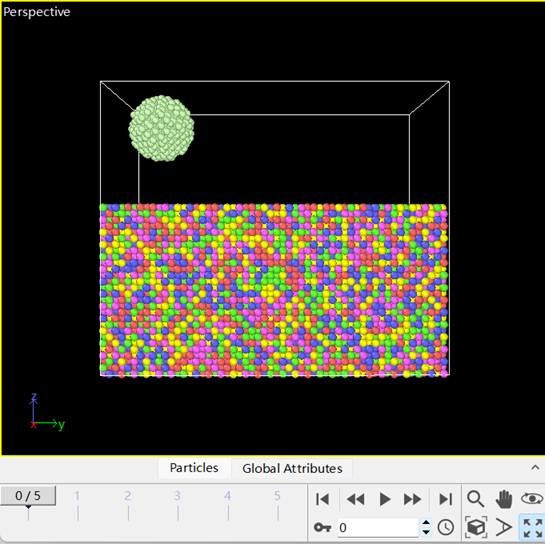
Task: Toggle auto-key mode key icon
Action: (322, 528)
